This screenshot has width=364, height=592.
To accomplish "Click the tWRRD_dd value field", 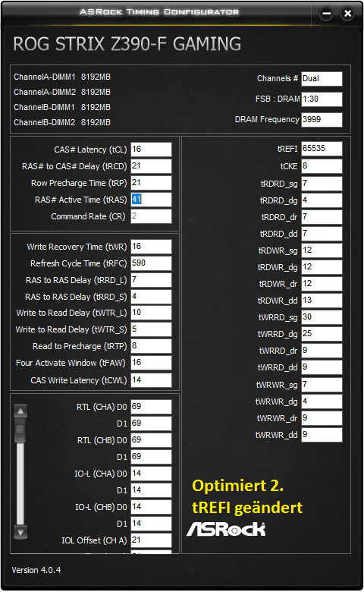I will 322,367.
